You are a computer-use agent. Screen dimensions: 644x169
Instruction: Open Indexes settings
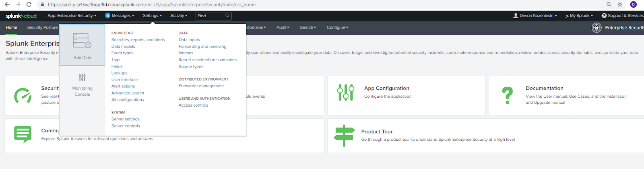point(186,53)
